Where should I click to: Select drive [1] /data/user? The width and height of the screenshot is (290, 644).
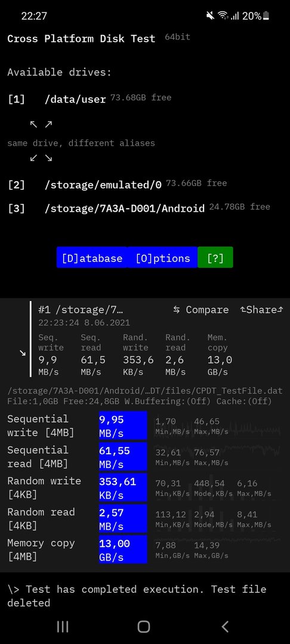90,99
